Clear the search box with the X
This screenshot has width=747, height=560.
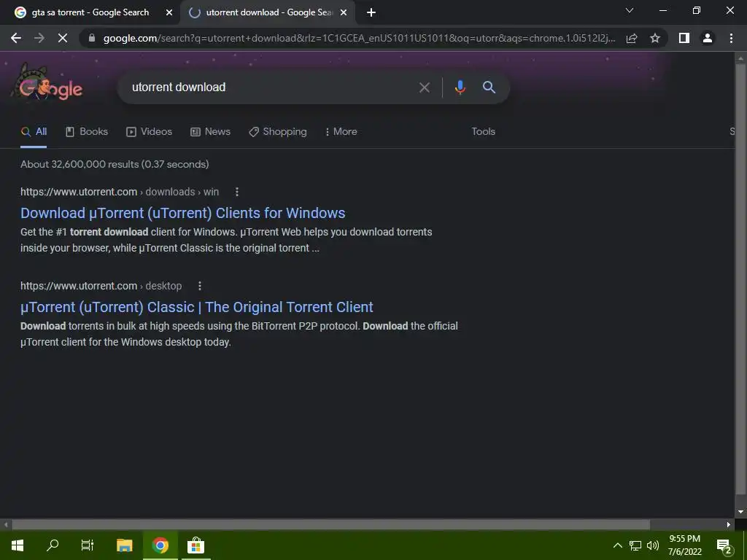[424, 87]
